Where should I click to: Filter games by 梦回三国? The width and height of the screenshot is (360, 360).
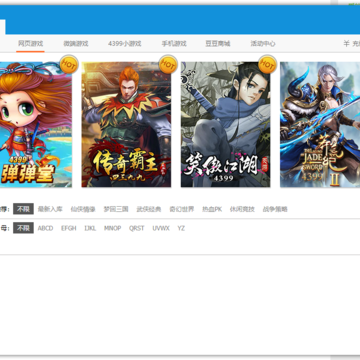tap(116, 209)
